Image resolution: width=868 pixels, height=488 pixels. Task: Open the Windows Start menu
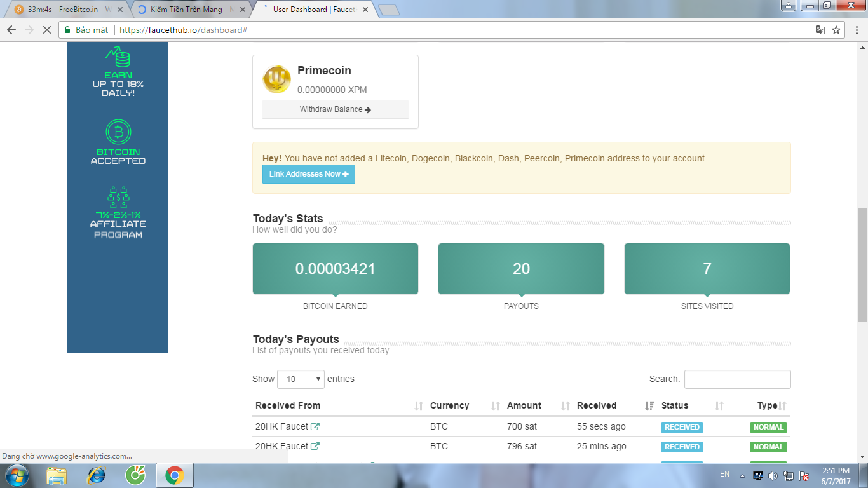pyautogui.click(x=17, y=475)
